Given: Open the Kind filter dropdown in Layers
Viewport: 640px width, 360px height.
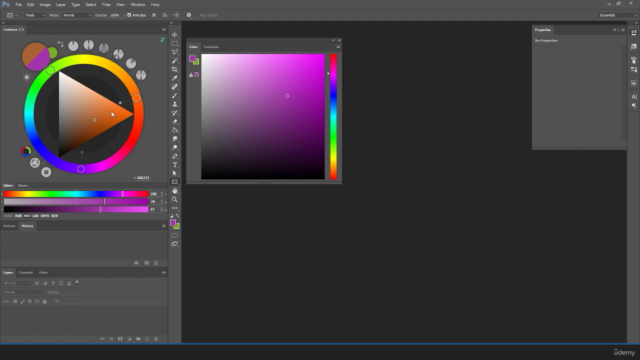Looking at the screenshot, I should [17, 283].
